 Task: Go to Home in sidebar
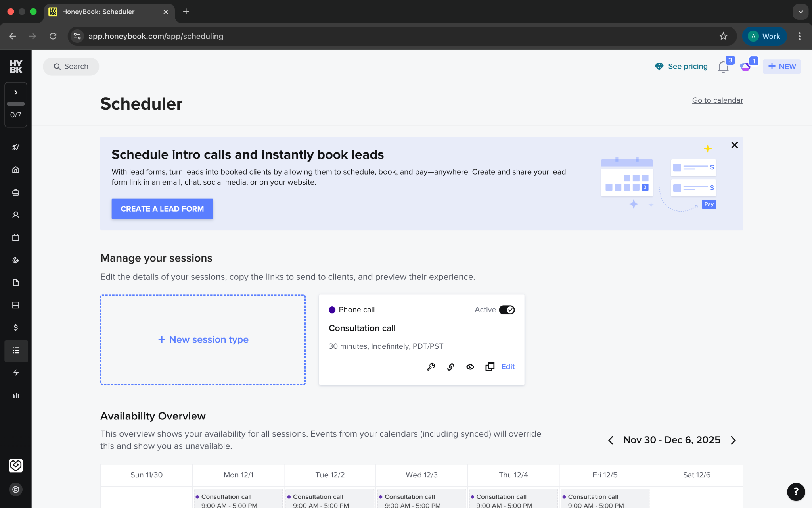tap(16, 170)
